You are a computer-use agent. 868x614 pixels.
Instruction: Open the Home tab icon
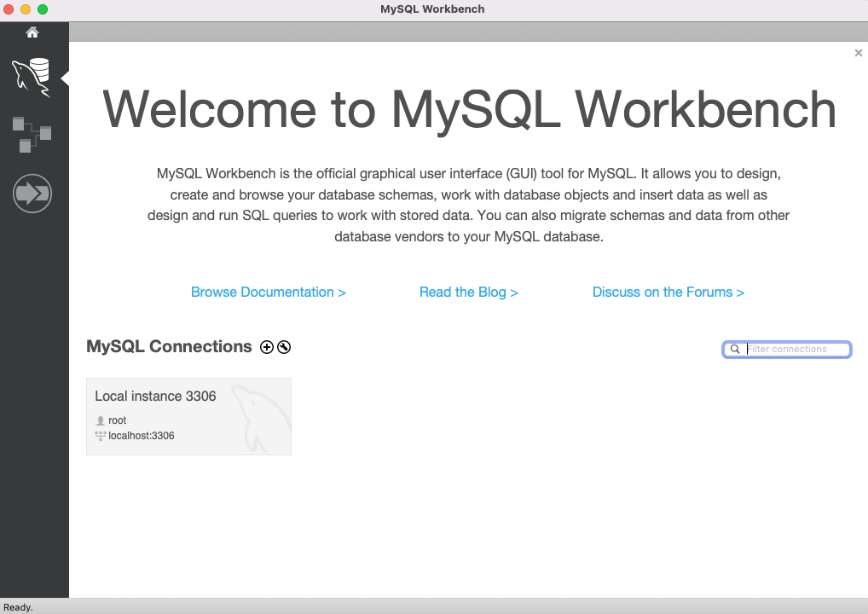(x=32, y=32)
